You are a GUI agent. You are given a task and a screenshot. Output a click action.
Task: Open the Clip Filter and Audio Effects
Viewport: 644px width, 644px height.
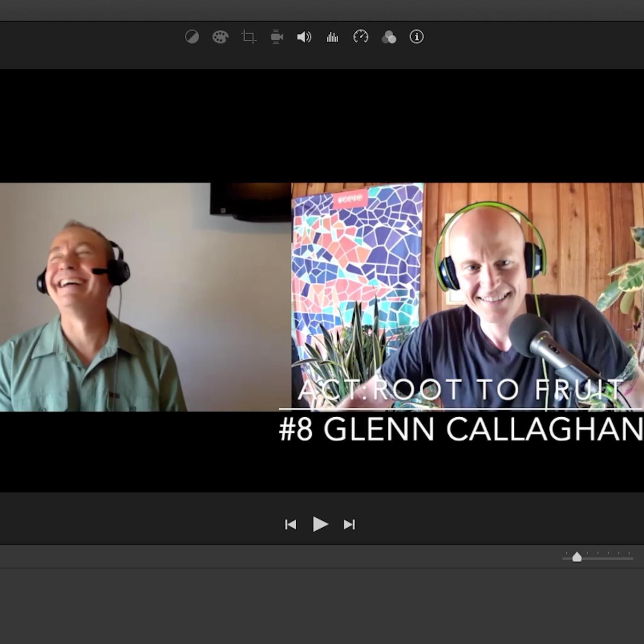(389, 38)
